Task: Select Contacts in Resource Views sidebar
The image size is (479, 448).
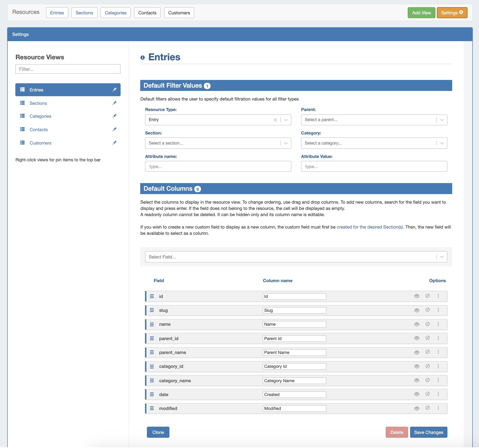Action: [x=39, y=130]
